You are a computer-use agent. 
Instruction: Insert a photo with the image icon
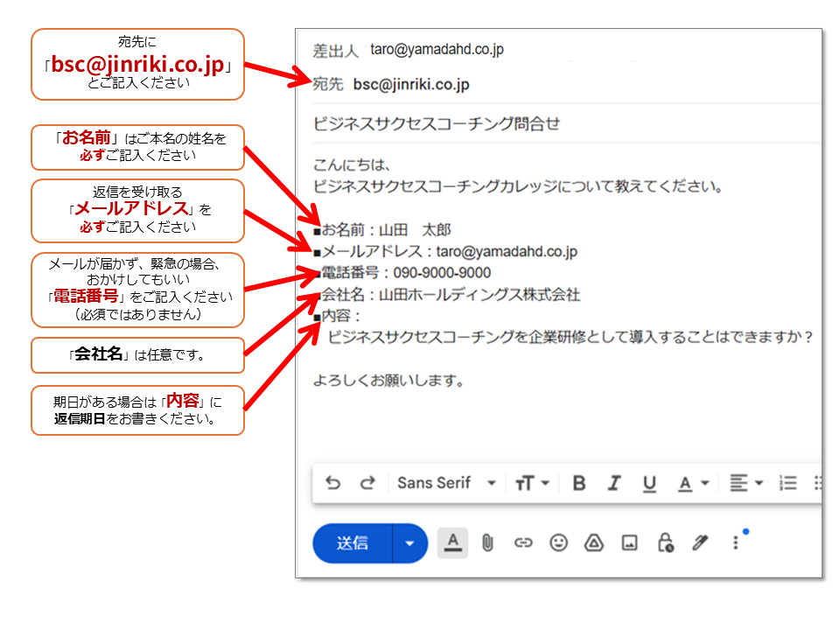point(629,543)
